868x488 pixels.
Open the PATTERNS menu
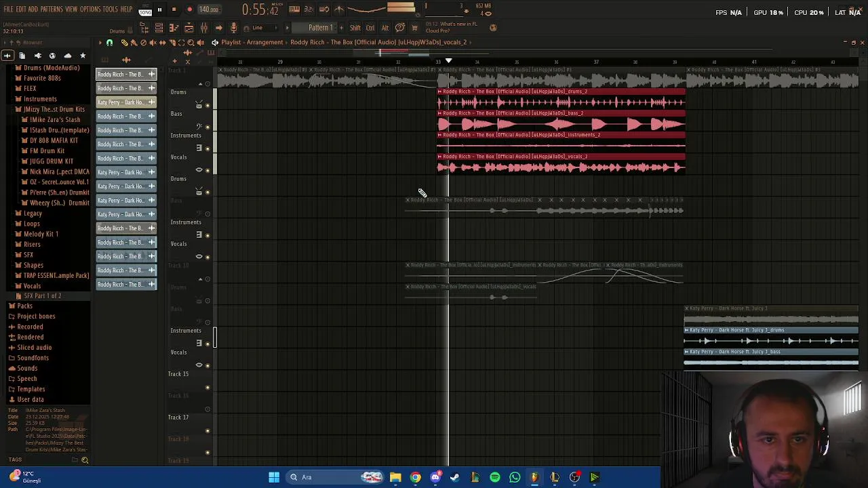[52, 9]
